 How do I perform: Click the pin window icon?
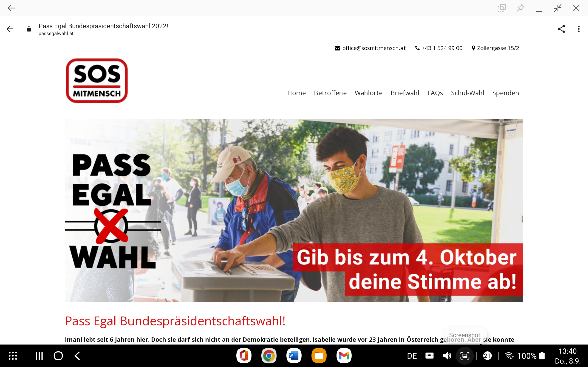pos(520,8)
